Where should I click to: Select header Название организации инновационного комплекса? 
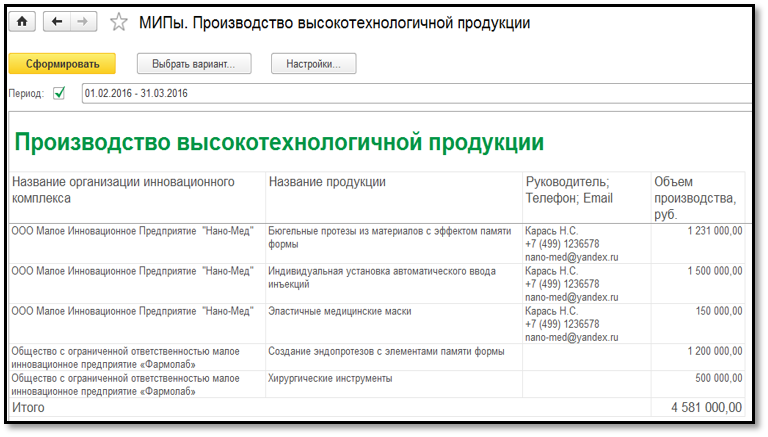click(137, 197)
